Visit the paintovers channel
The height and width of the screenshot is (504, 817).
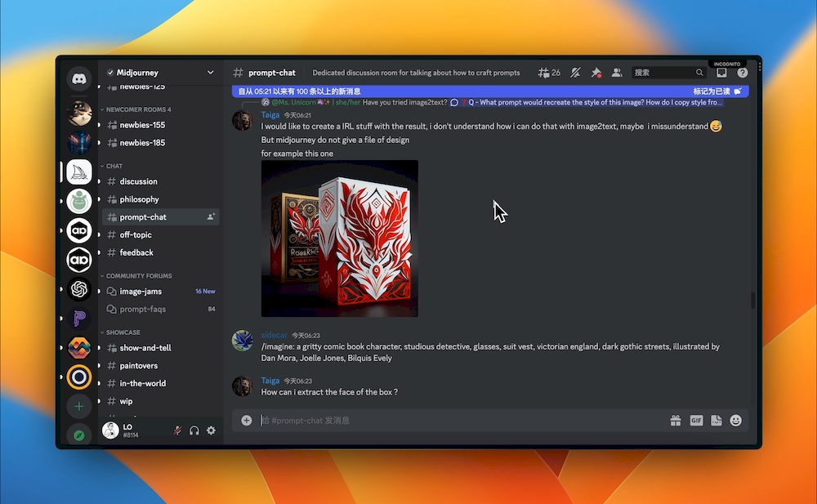click(x=160, y=365)
